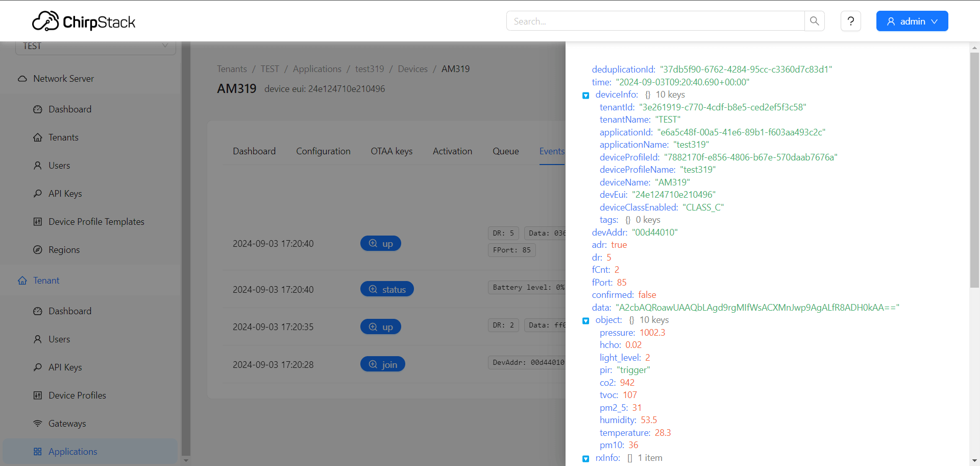Collapse the deviceInfo node
The image size is (980, 466).
click(x=586, y=96)
